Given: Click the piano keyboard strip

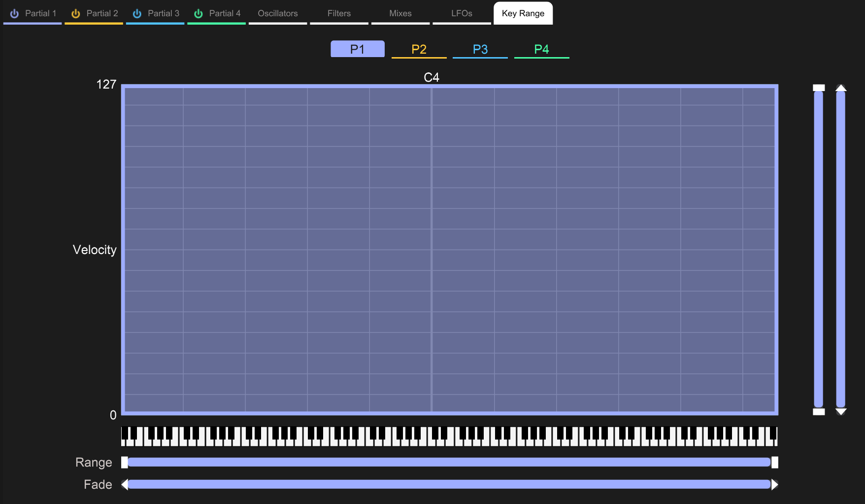Looking at the screenshot, I should pos(449,437).
